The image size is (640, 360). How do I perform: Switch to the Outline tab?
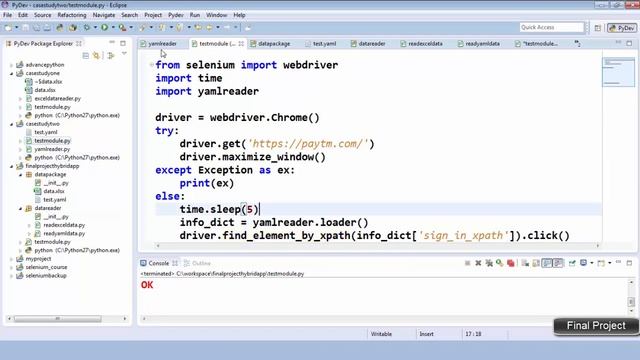(x=197, y=263)
